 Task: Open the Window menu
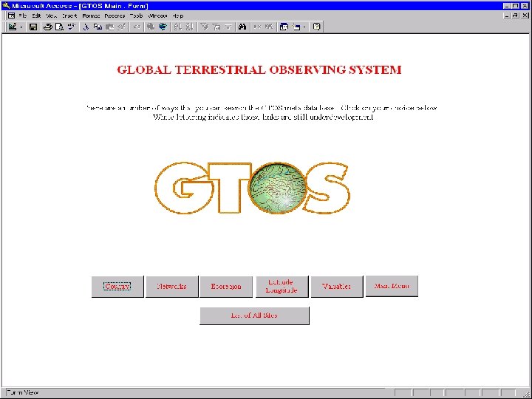158,16
